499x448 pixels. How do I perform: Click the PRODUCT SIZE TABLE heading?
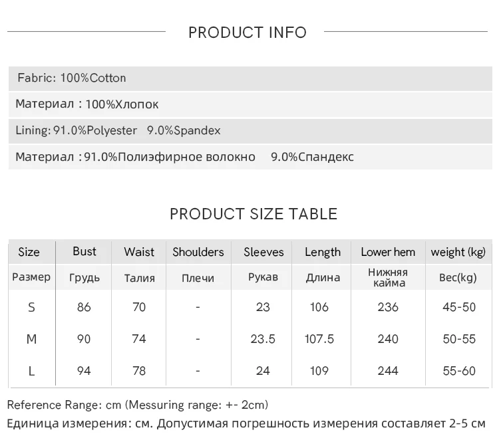click(253, 214)
